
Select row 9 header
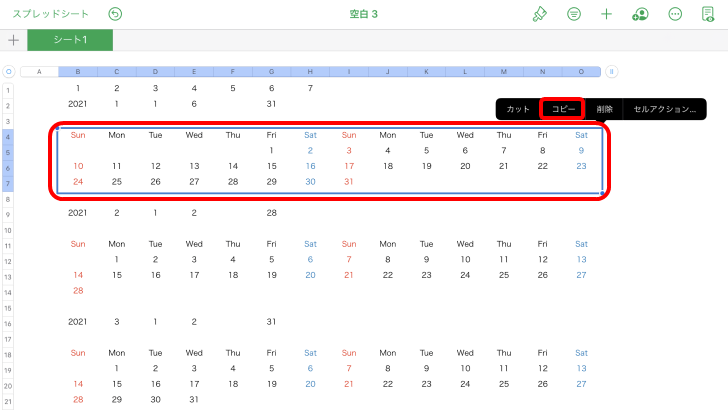coord(8,215)
